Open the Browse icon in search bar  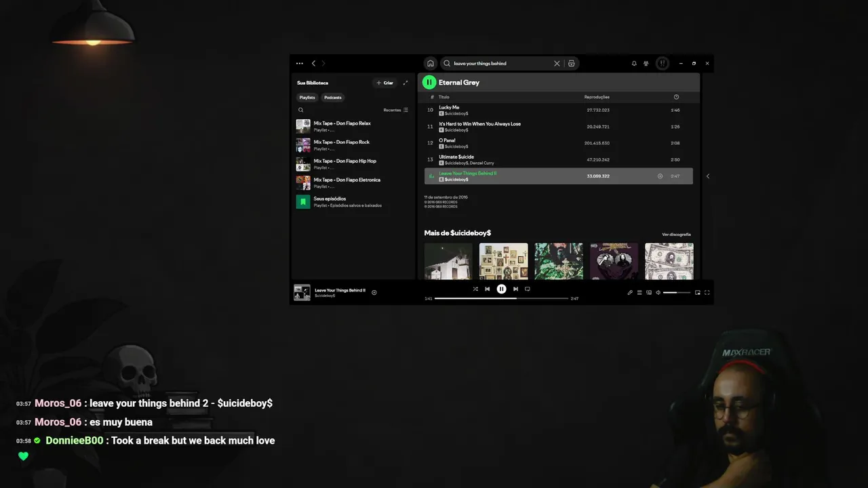click(x=572, y=63)
